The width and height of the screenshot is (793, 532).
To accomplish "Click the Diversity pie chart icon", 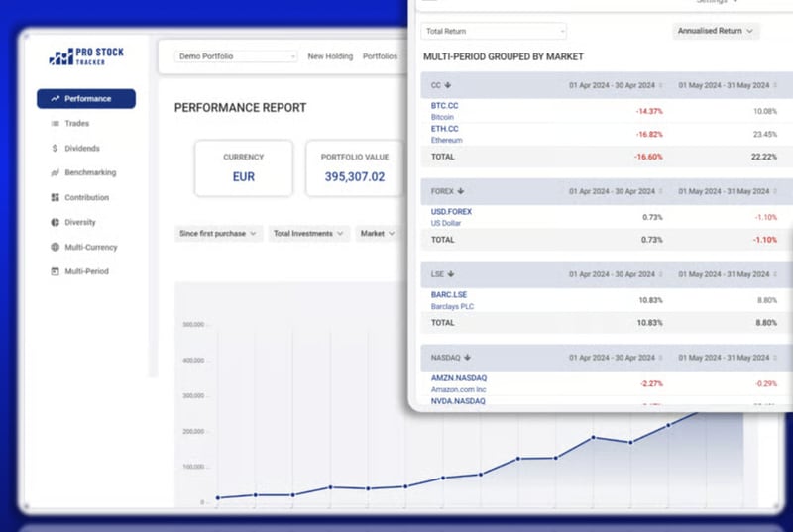I will click(x=56, y=223).
